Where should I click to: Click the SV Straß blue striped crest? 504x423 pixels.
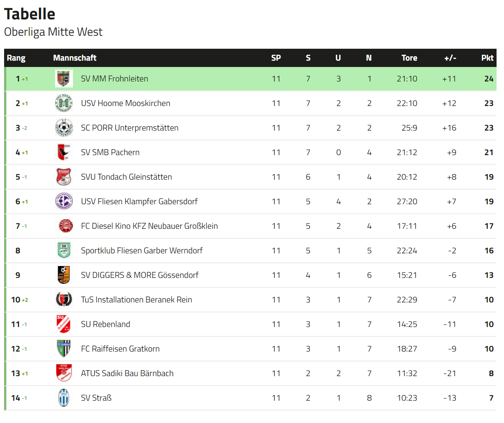[x=64, y=398]
